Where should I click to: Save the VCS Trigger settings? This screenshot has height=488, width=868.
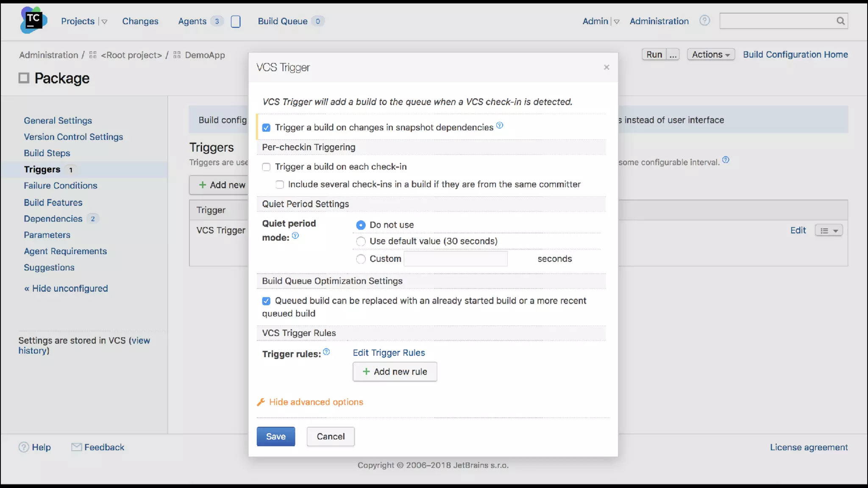point(275,436)
